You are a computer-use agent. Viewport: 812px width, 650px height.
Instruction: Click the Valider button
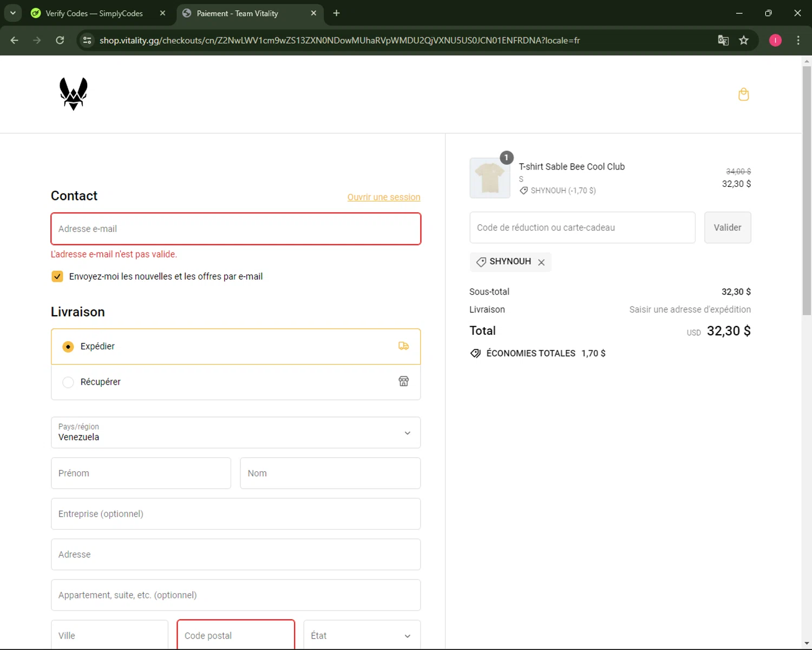[x=727, y=227]
